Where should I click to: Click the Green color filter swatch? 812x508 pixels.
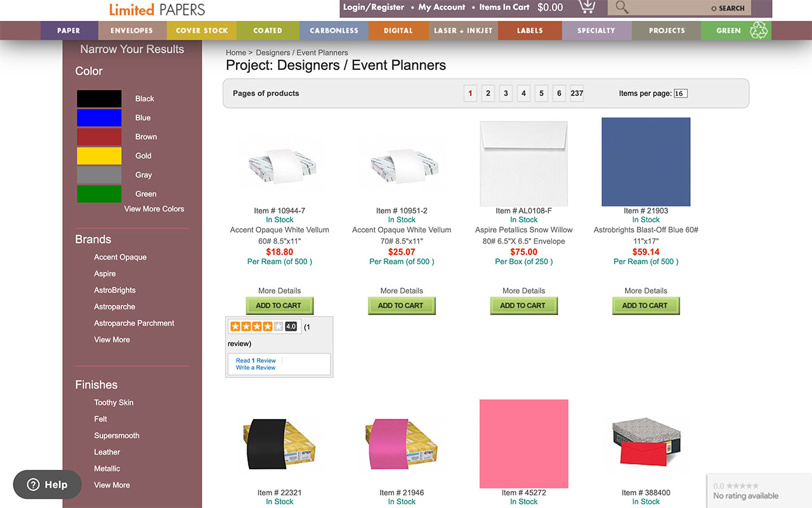click(x=99, y=194)
